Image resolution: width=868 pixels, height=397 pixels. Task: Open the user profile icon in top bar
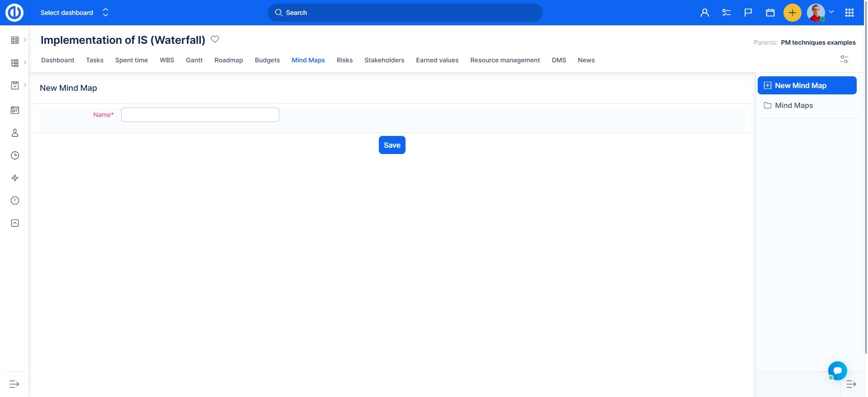click(x=704, y=13)
